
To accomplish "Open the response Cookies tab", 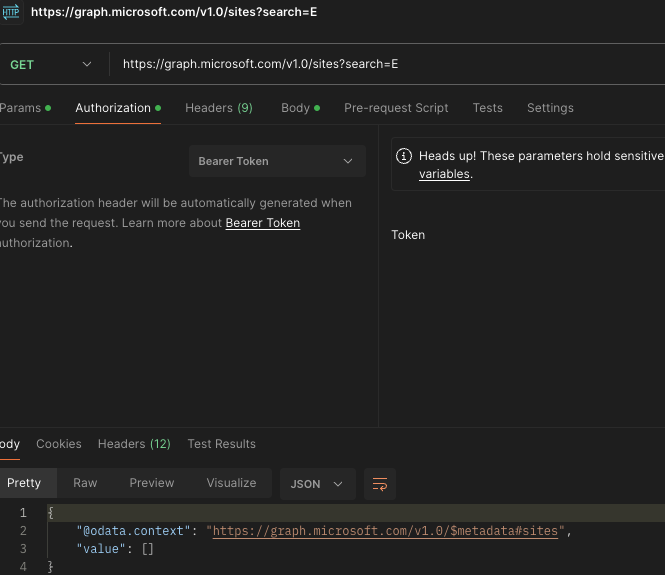I will [59, 444].
